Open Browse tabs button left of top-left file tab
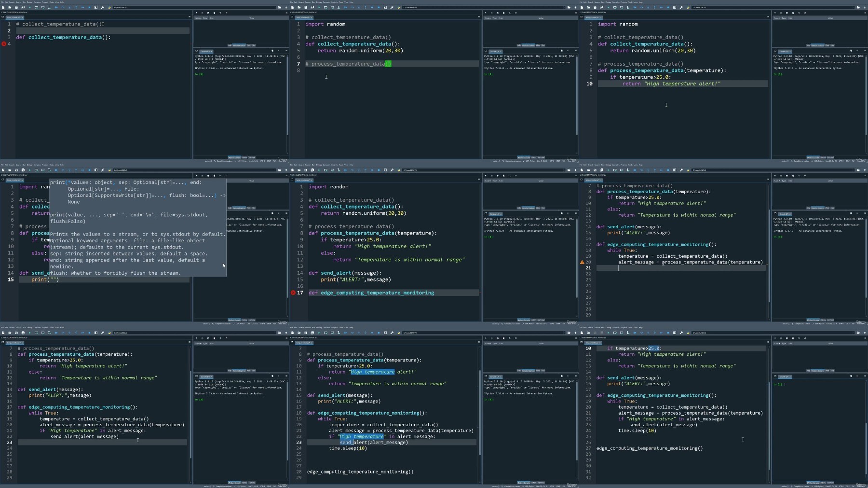 (2, 17)
